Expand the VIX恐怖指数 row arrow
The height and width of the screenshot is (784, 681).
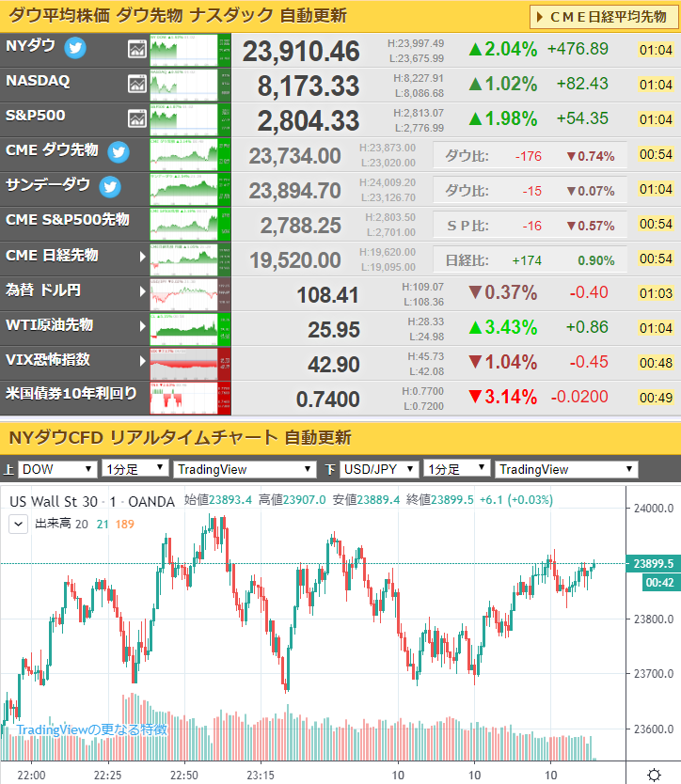[143, 361]
